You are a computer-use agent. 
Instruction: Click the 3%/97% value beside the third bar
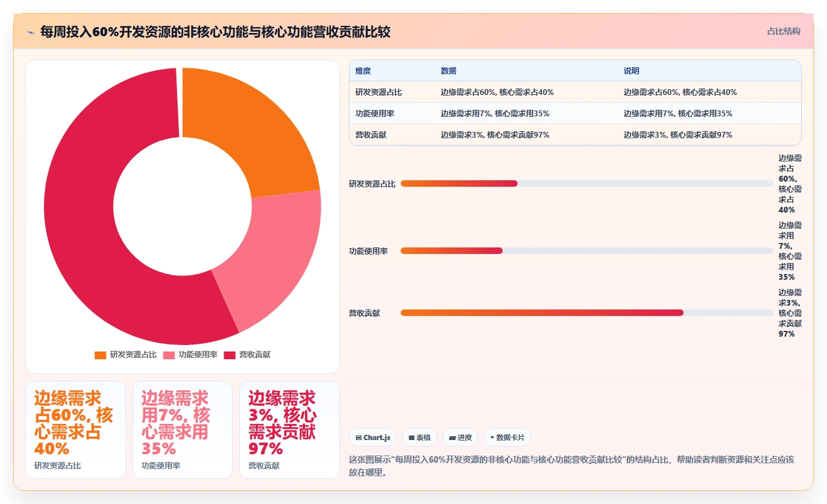point(790,313)
